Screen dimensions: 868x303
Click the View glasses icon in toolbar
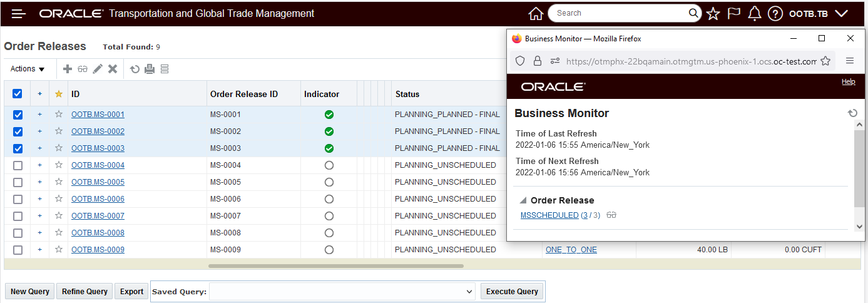tap(82, 69)
